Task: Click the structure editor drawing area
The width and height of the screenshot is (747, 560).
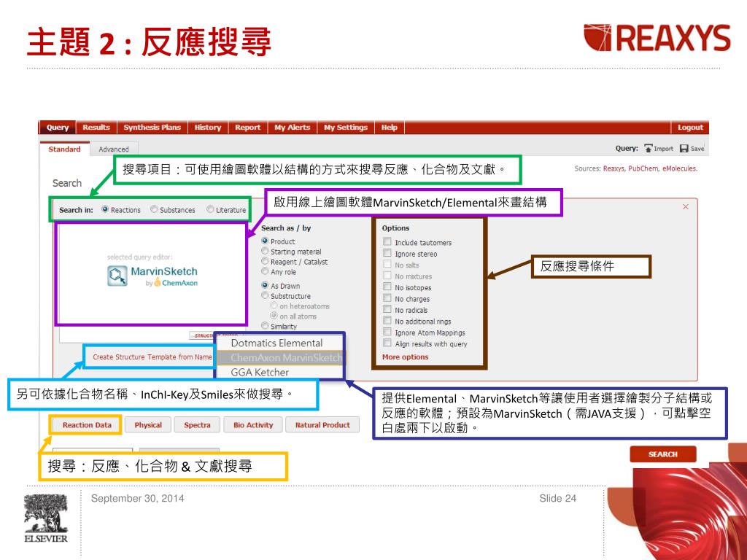Action: pos(152,274)
